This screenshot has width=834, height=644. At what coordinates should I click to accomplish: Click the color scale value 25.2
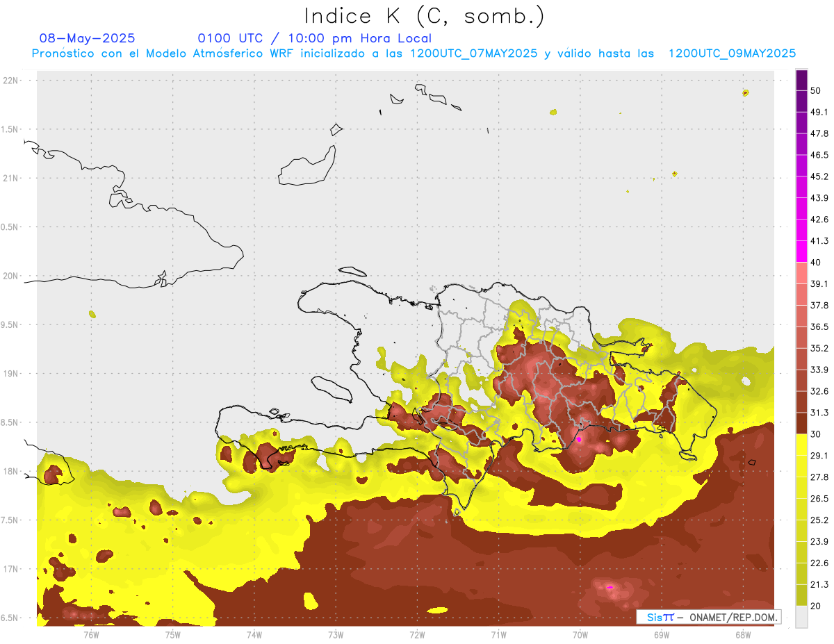[x=819, y=520]
